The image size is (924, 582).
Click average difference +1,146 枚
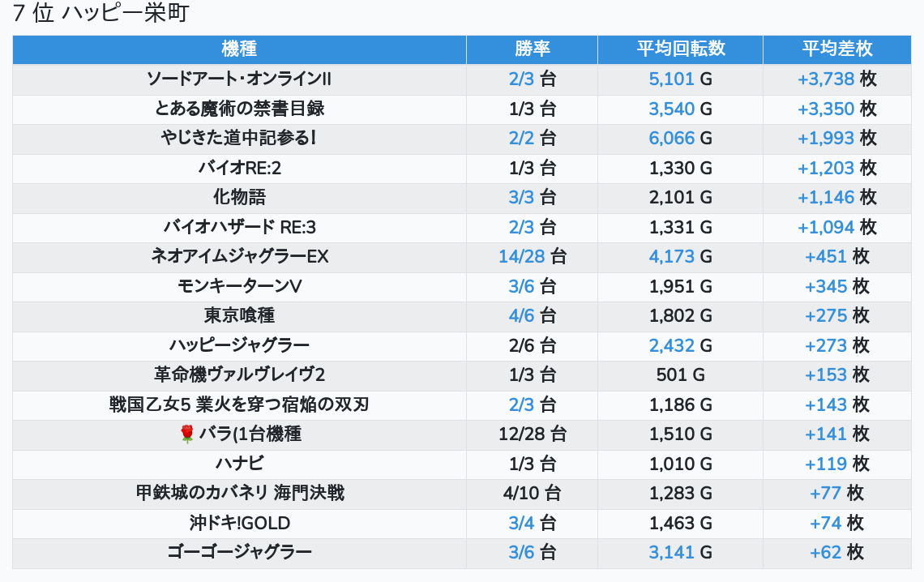[836, 197]
